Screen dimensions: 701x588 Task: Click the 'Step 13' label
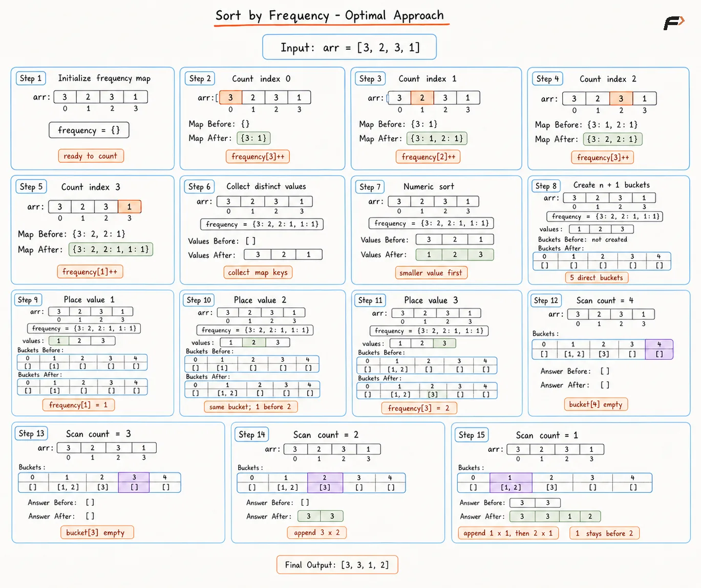point(32,433)
